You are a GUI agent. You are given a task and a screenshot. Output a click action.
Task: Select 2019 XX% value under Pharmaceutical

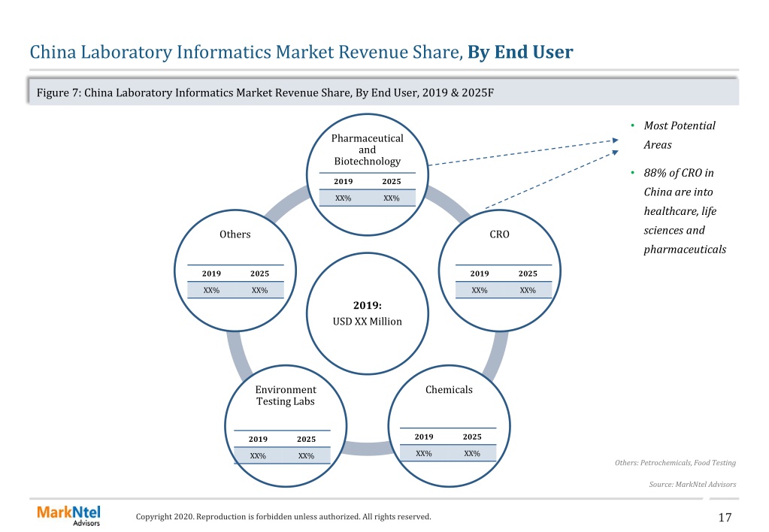coord(344,198)
